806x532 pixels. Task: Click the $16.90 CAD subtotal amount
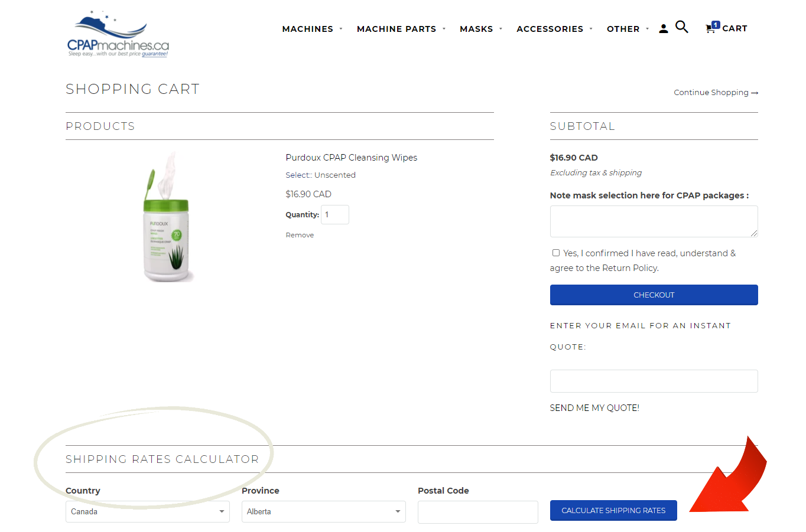click(574, 158)
